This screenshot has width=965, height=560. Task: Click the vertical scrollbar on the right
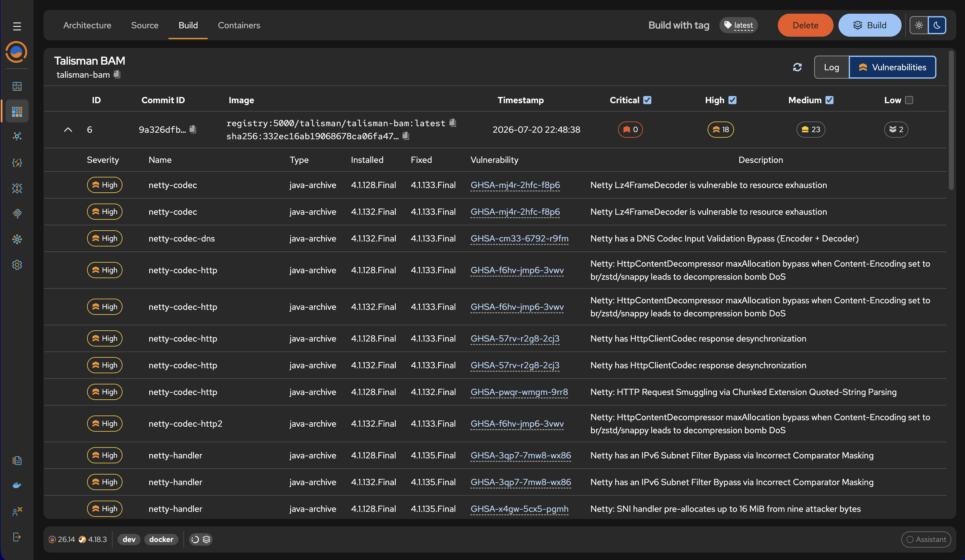tap(951, 119)
